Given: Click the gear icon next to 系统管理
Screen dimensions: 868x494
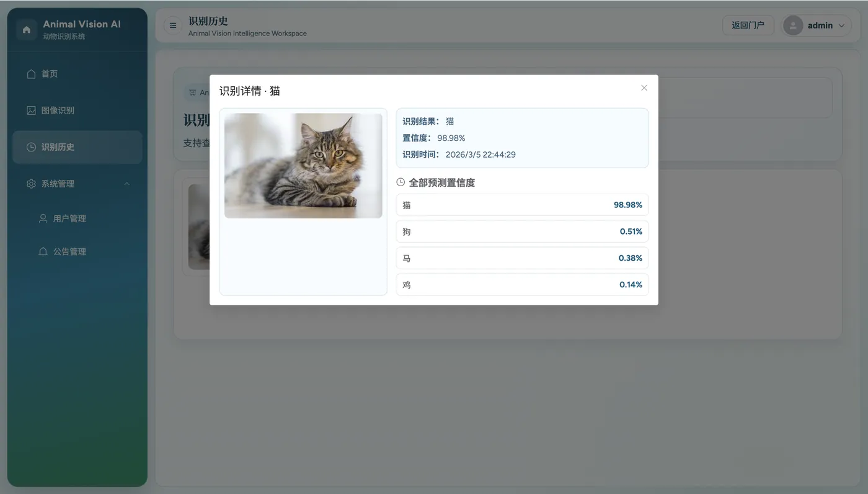Looking at the screenshot, I should tap(31, 183).
